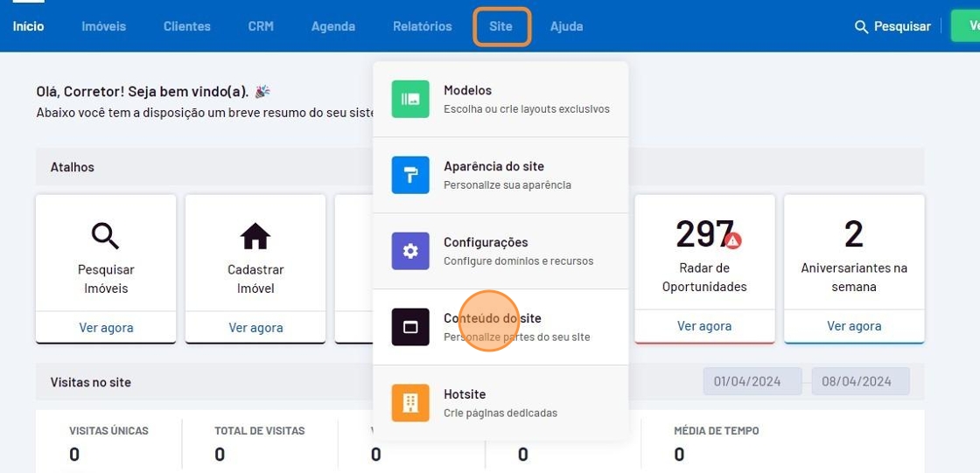Image resolution: width=980 pixels, height=473 pixels.
Task: Click Ver agora under Aniversariantes na semana
Action: click(x=853, y=326)
